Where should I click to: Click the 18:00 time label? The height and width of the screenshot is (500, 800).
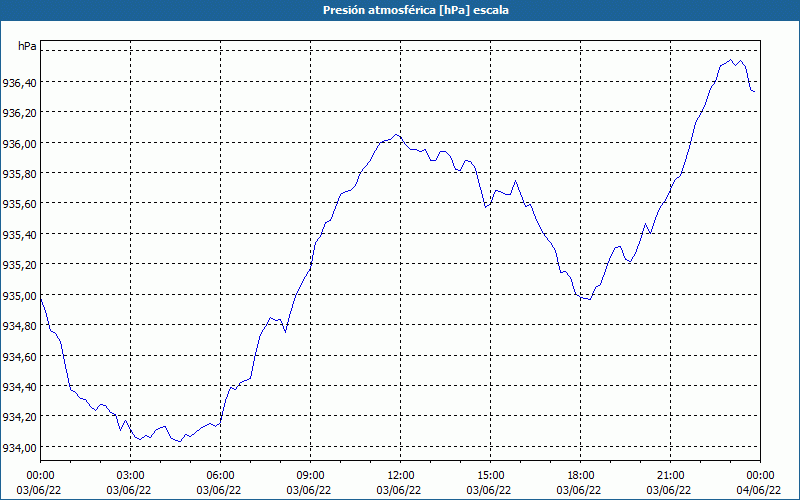[x=581, y=476]
